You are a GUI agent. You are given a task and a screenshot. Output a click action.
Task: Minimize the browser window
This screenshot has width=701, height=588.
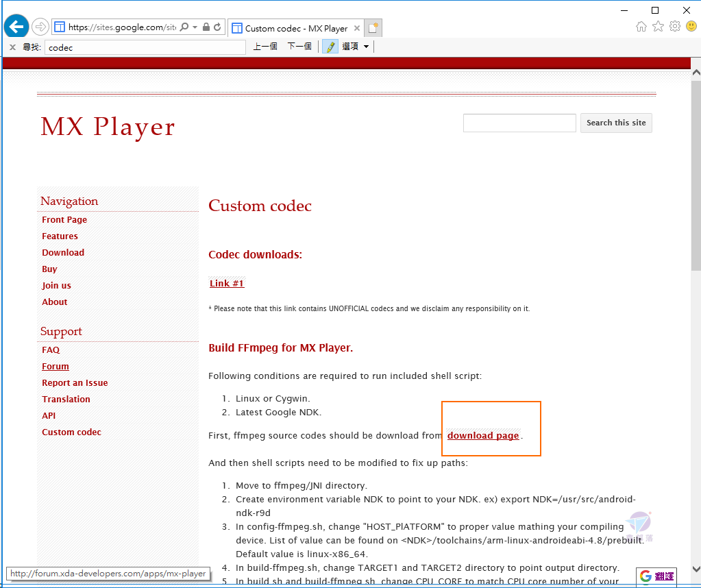624,10
